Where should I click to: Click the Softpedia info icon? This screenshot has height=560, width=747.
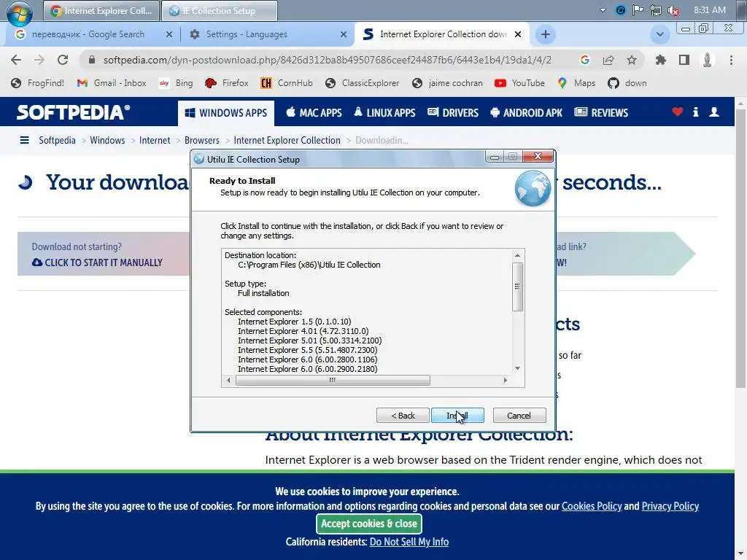[695, 112]
